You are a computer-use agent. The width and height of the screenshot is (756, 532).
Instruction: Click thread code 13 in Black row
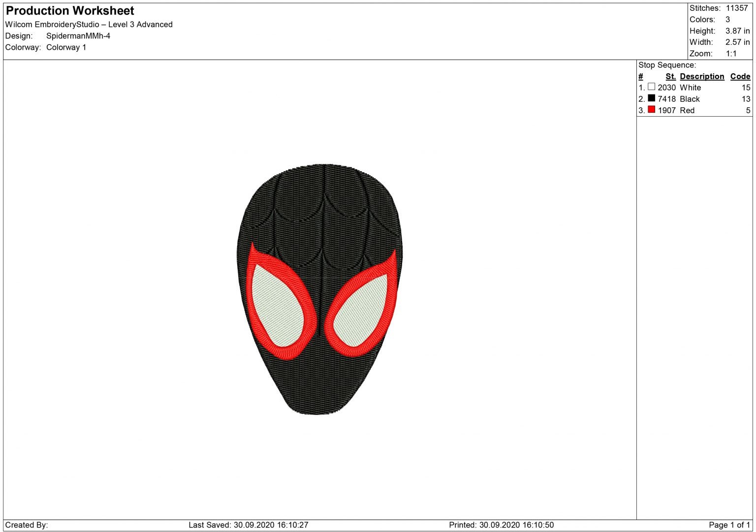coord(746,99)
